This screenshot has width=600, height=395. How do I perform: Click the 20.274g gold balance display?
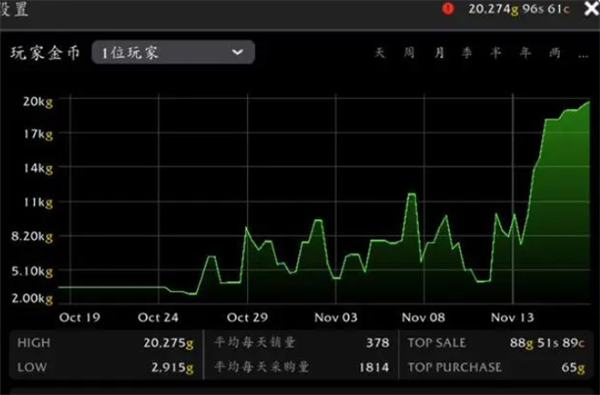tap(519, 9)
